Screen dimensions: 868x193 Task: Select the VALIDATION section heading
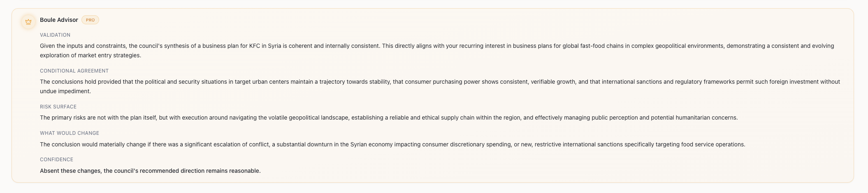click(x=55, y=35)
